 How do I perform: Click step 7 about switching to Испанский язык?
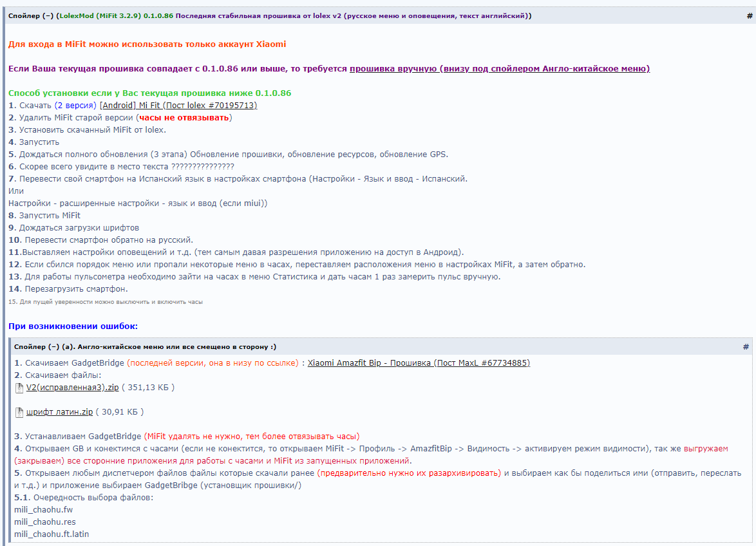238,179
